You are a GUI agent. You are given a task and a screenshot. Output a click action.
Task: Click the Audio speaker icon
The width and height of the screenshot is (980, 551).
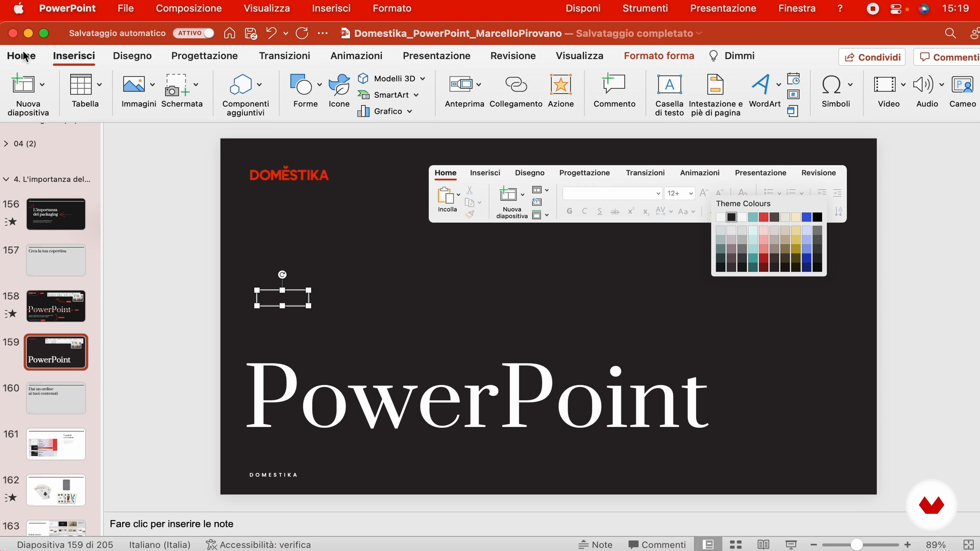(x=923, y=84)
